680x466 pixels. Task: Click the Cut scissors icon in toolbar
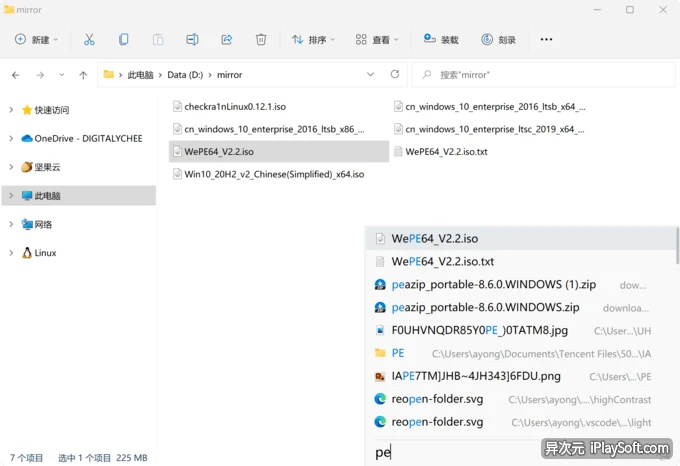(89, 39)
